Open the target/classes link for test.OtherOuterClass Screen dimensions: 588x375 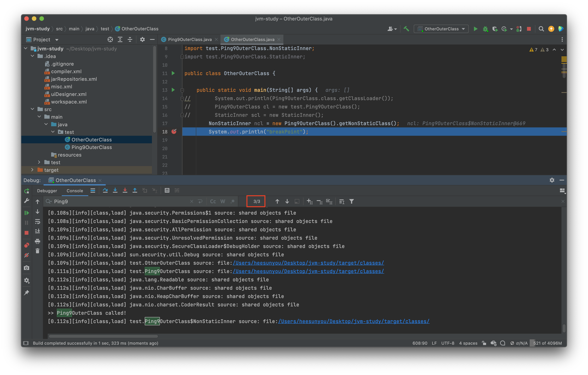(x=308, y=263)
